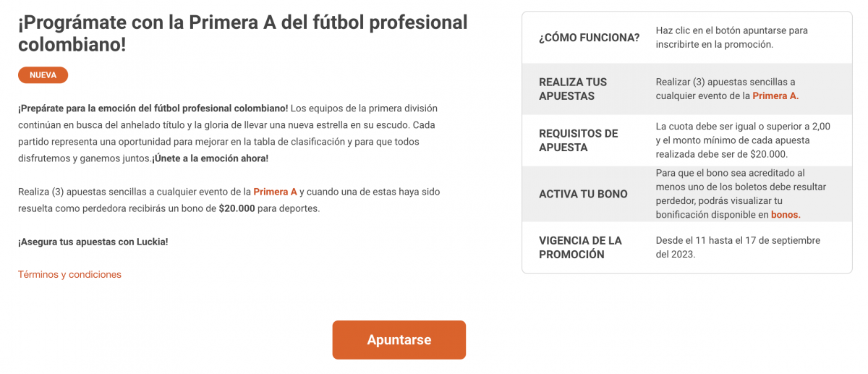Click the orange Apuntarse button
Screen dimensions: 868x374
399,340
